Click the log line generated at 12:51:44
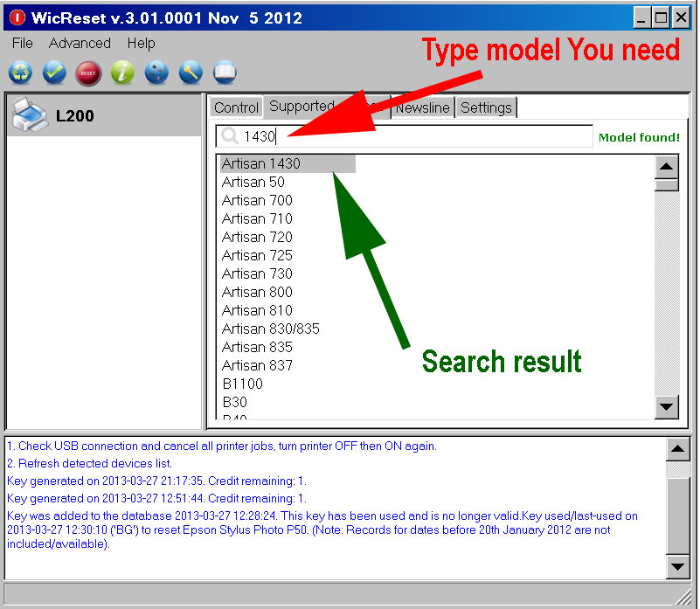 pyautogui.click(x=156, y=498)
